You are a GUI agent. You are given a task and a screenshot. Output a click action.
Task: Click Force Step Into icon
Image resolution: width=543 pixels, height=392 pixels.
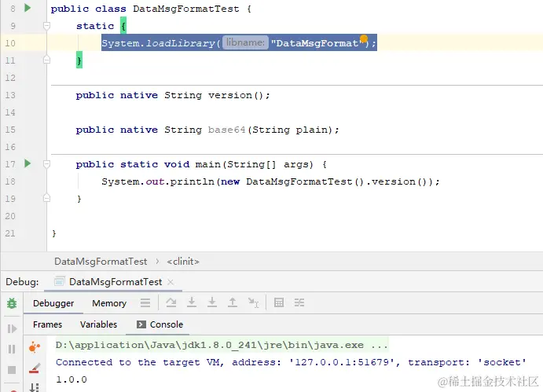pos(212,303)
